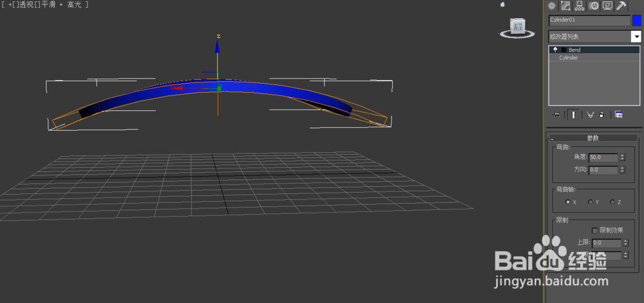This screenshot has height=303, width=644.
Task: Open the Display command panel tab
Action: [607, 6]
